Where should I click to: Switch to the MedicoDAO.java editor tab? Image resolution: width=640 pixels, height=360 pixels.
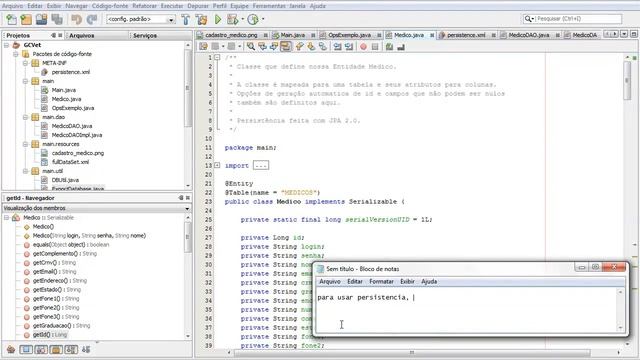point(529,35)
